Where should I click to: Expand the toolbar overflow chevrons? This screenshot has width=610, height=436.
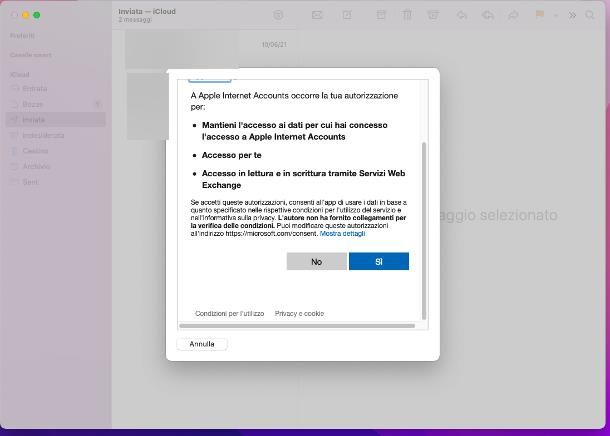tap(572, 15)
